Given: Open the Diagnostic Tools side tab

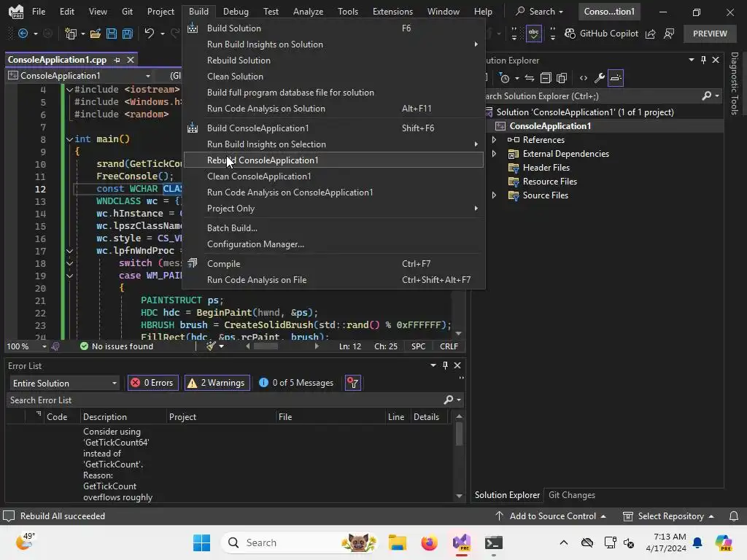Looking at the screenshot, I should pyautogui.click(x=735, y=84).
